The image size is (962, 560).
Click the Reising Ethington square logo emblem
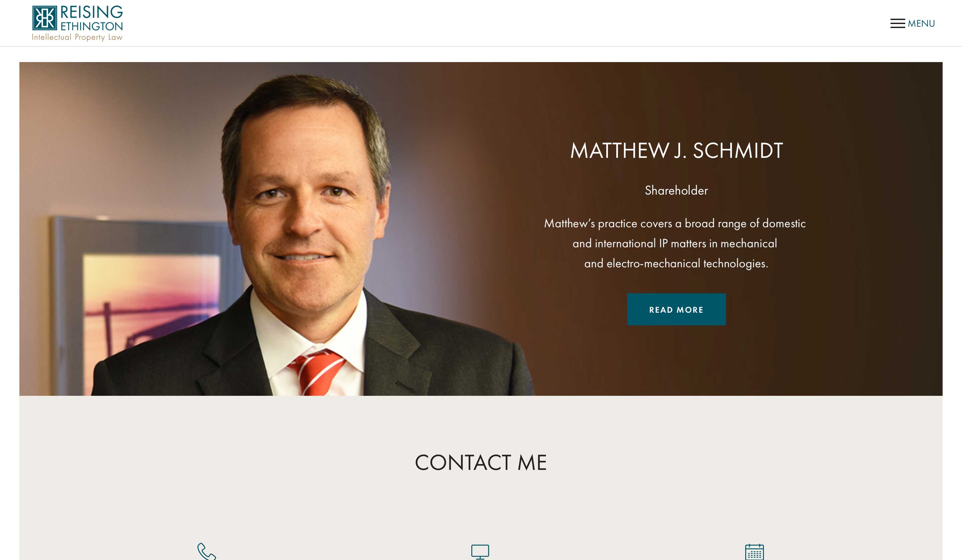coord(45,18)
